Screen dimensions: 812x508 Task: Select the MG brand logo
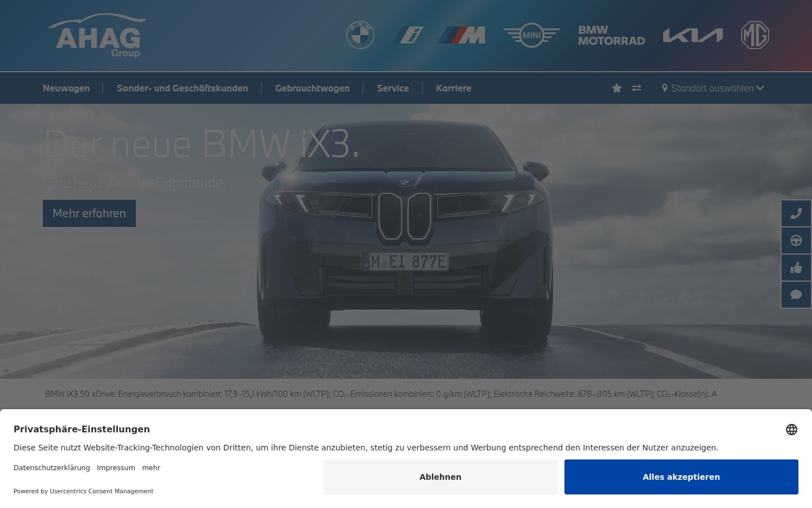[755, 35]
